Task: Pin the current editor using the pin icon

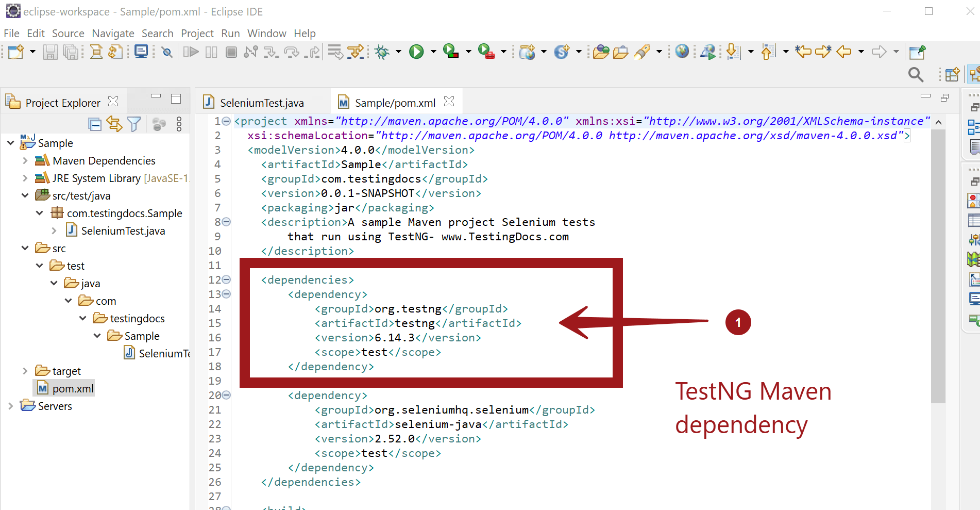Action: coord(918,52)
